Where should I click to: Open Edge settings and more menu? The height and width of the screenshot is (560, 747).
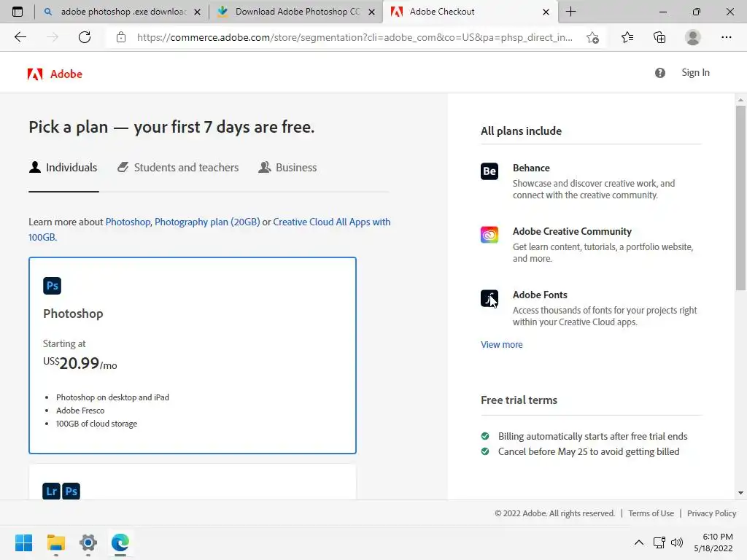click(x=726, y=37)
